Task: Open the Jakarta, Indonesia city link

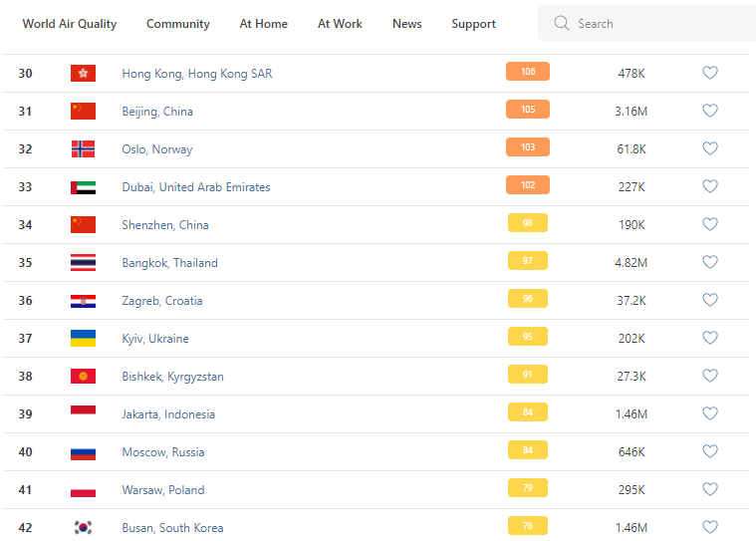Action: click(x=168, y=414)
